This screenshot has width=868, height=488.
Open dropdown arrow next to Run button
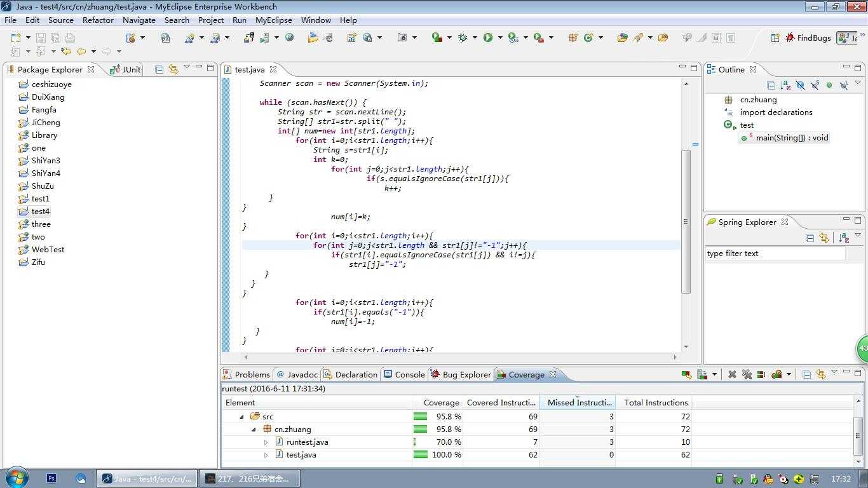tap(500, 37)
